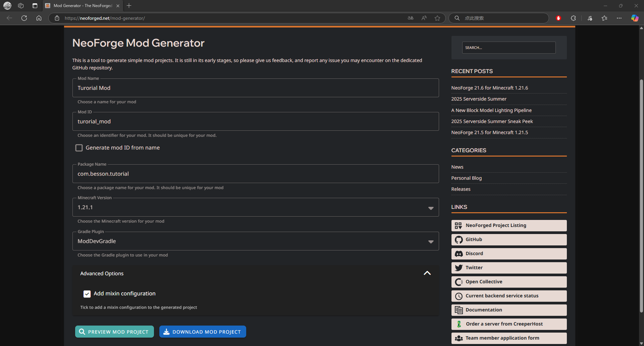This screenshot has width=644, height=346.
Task: Open the favorites list icon
Action: point(604,18)
